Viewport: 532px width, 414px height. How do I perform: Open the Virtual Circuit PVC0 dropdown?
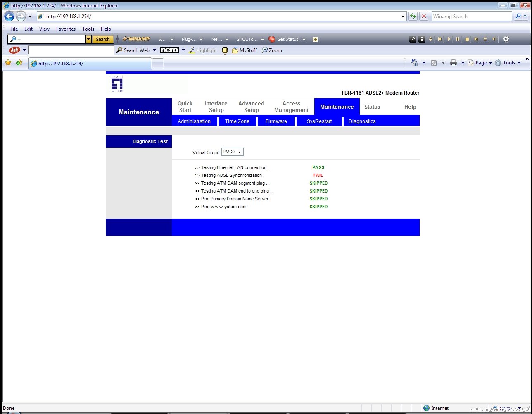(233, 152)
